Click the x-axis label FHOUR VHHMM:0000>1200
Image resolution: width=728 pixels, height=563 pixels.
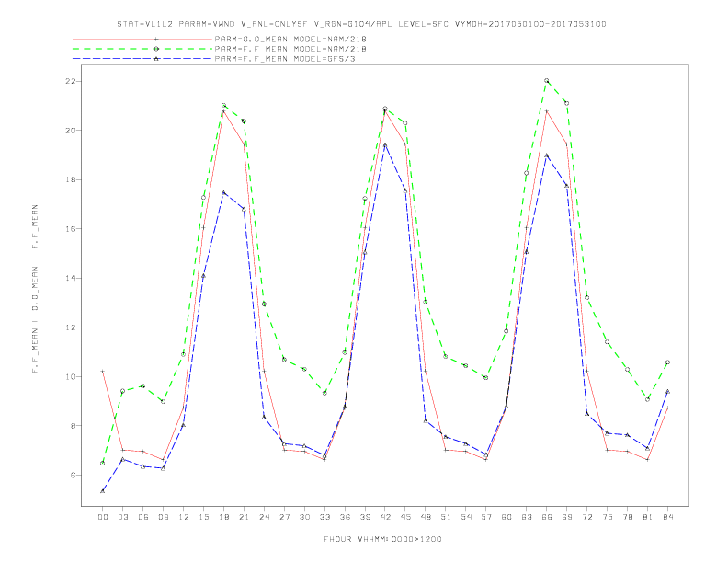coord(382,539)
